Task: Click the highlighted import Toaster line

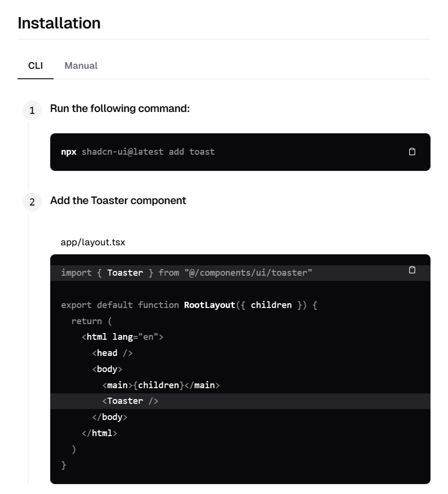Action: click(x=240, y=273)
